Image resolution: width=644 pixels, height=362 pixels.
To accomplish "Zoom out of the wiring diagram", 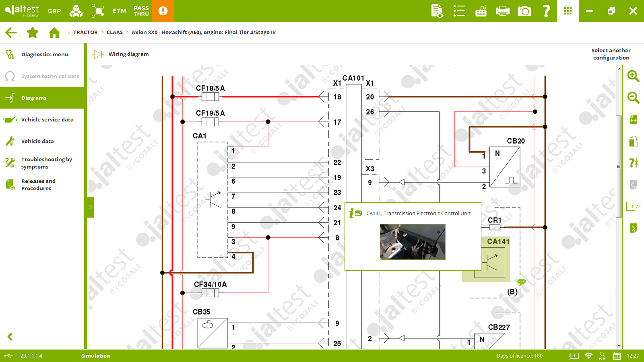I will (633, 98).
